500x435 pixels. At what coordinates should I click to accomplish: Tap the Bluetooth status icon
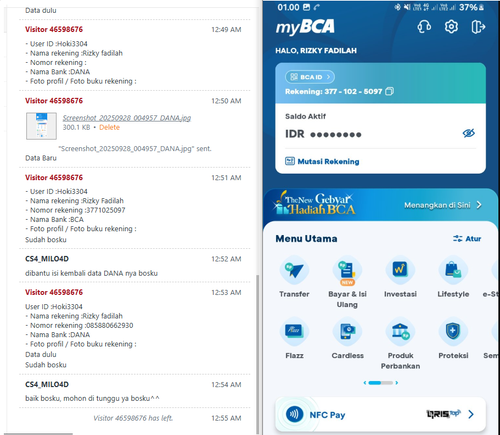(397, 7)
